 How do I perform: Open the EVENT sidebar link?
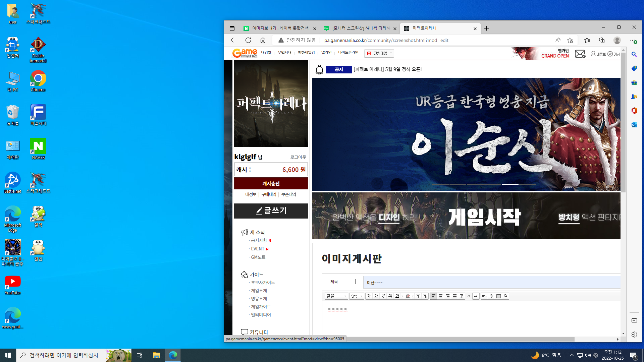pyautogui.click(x=258, y=249)
